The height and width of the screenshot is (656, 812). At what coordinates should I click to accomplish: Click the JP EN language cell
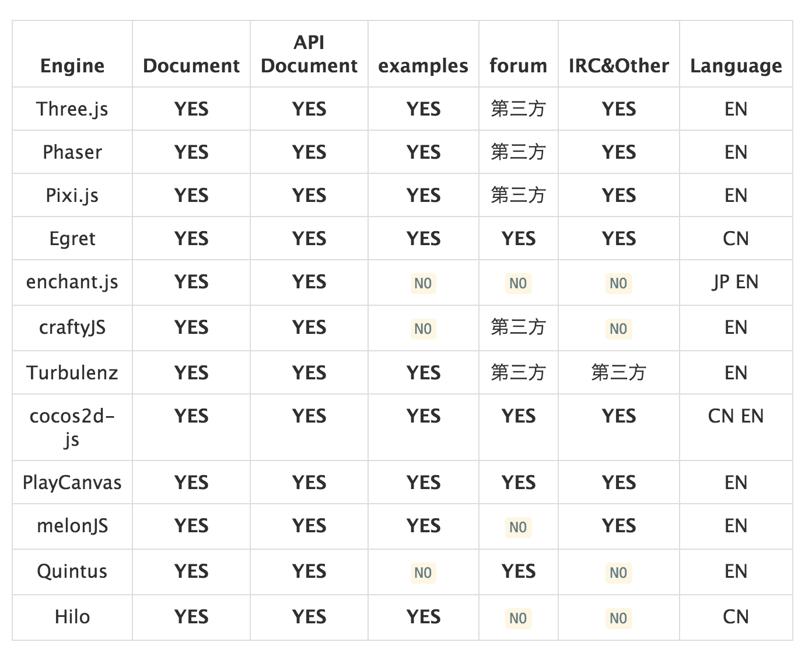click(736, 282)
